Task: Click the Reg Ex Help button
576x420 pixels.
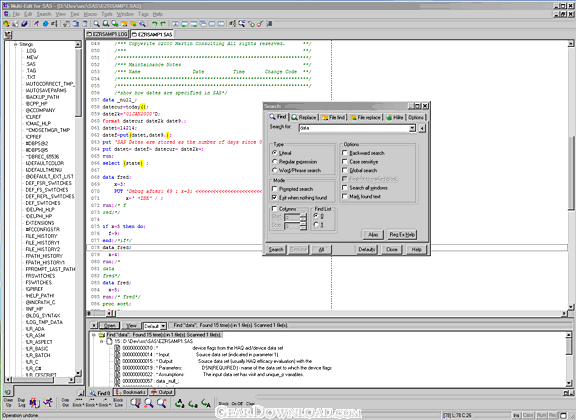Action: point(402,234)
